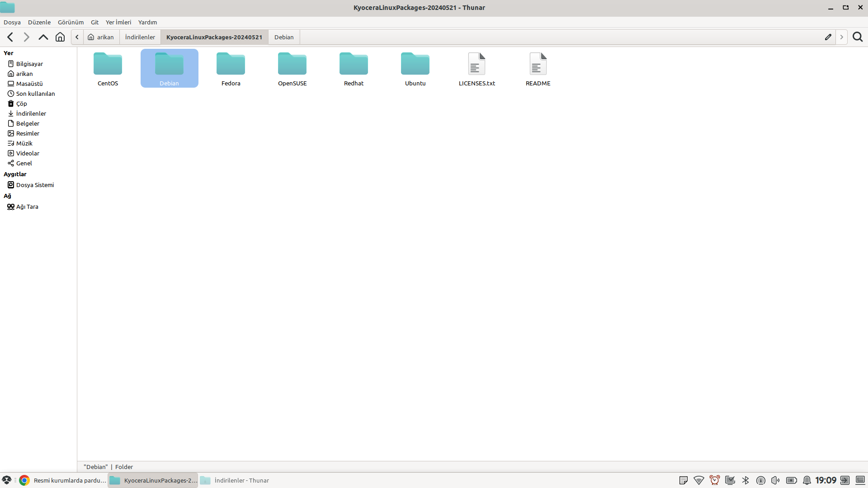
Task: Toggle path edit with pencil icon
Action: click(x=828, y=37)
